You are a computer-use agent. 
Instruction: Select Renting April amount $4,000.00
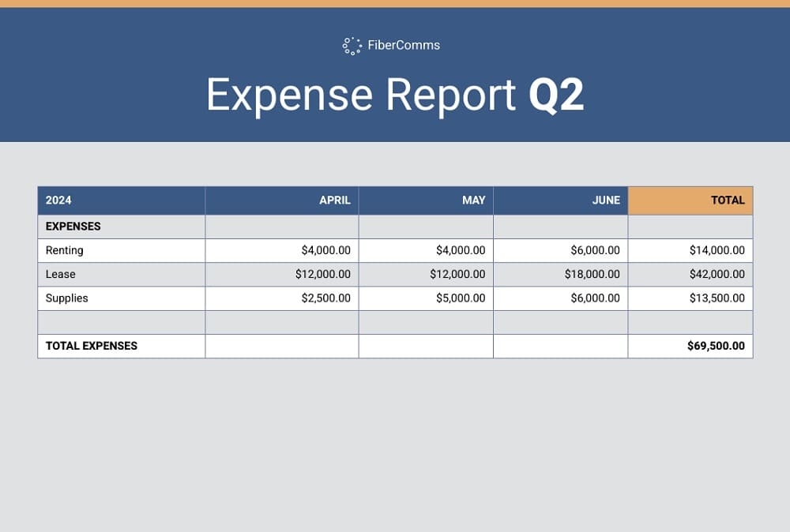coord(325,250)
